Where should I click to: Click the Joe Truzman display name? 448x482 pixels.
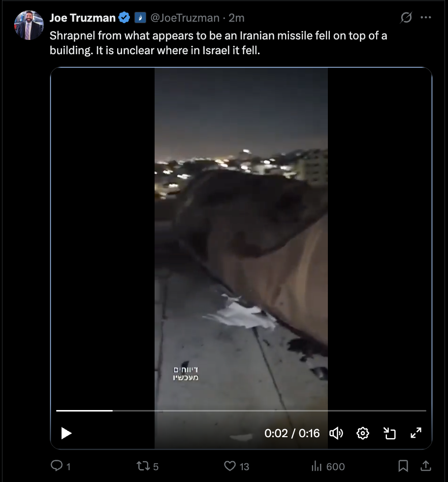pyautogui.click(x=82, y=18)
